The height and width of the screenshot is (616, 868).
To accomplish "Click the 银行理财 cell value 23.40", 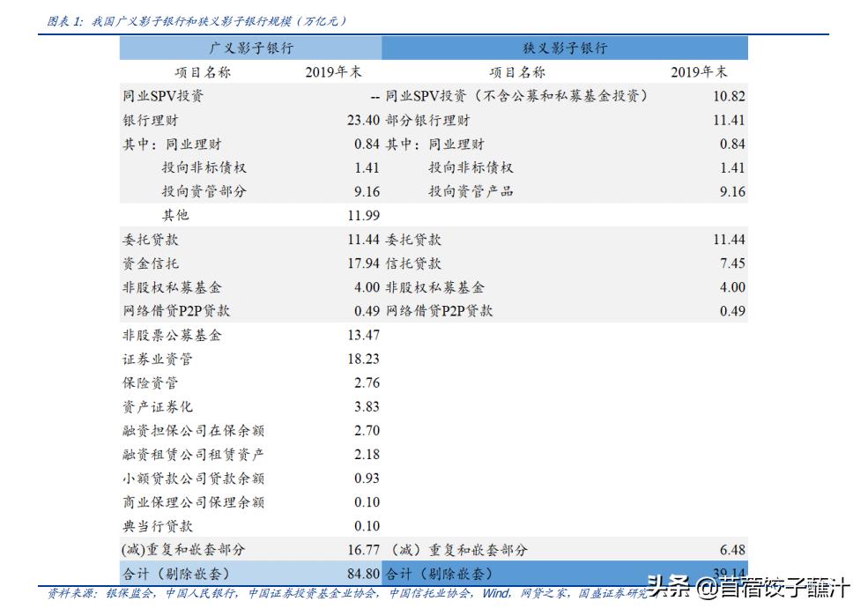I will pyautogui.click(x=364, y=119).
